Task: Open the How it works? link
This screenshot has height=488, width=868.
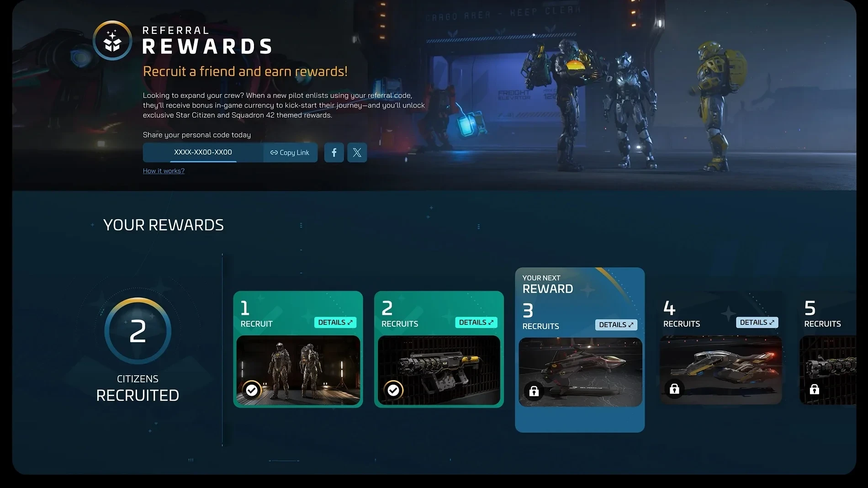Action: (164, 171)
